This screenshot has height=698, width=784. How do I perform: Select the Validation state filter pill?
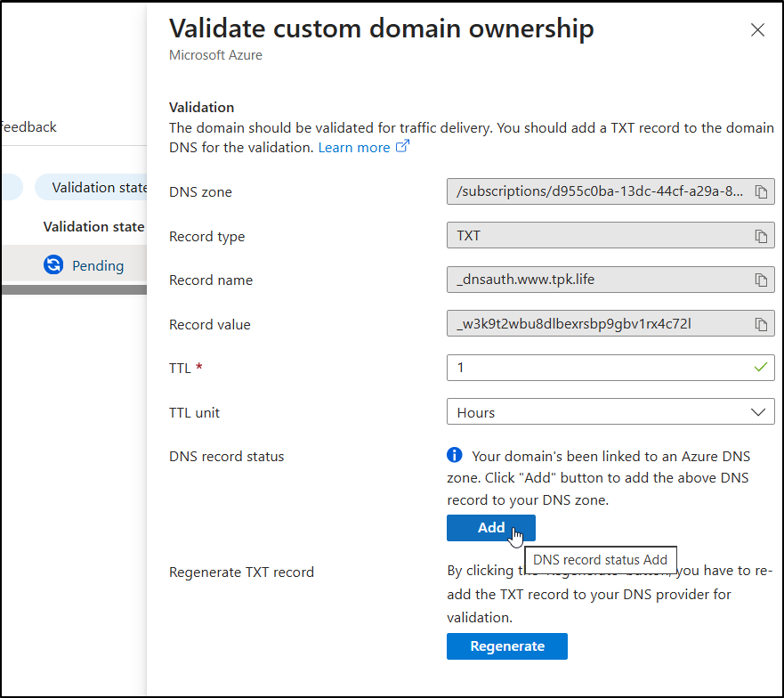tap(93, 187)
